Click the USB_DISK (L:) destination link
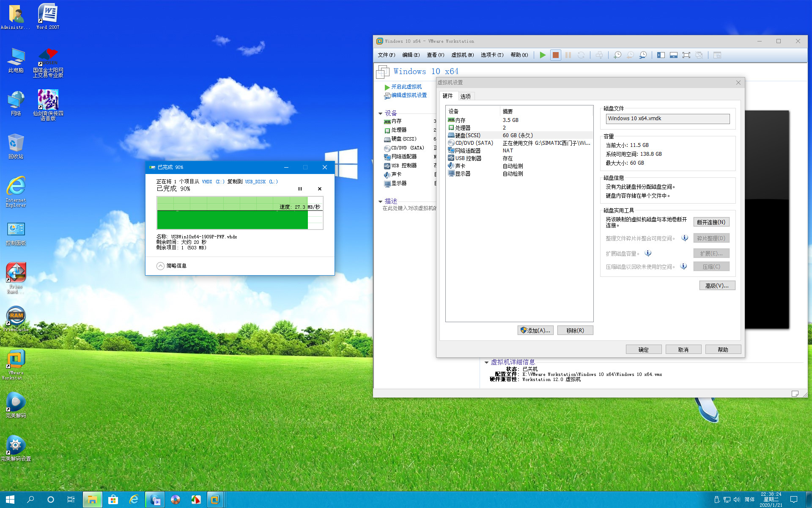The height and width of the screenshot is (508, 812). [261, 182]
